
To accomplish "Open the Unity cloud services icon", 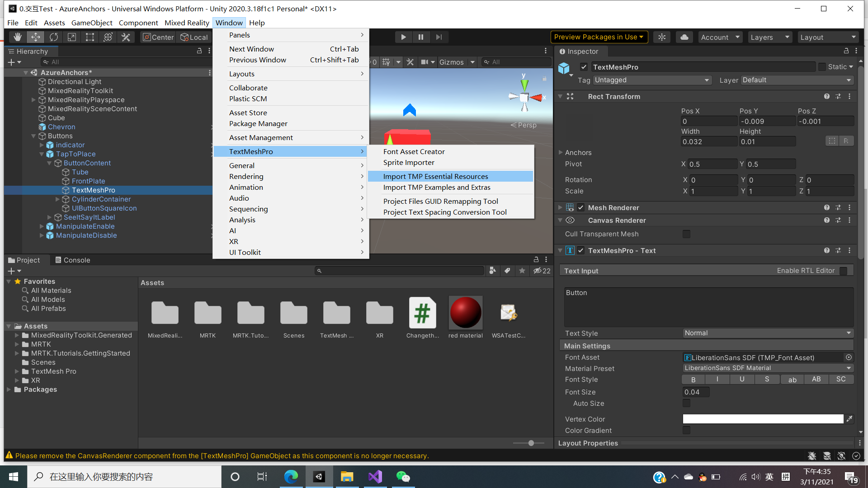I will pyautogui.click(x=684, y=37).
